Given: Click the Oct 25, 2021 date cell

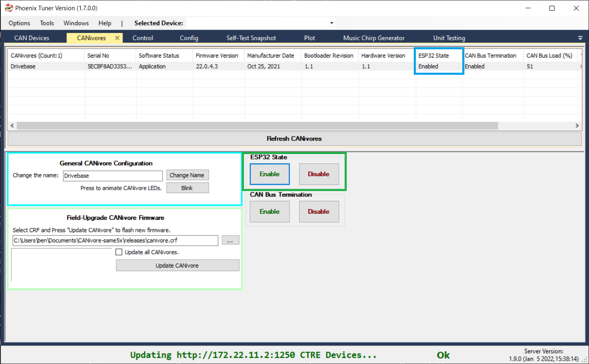Looking at the screenshot, I should (264, 66).
